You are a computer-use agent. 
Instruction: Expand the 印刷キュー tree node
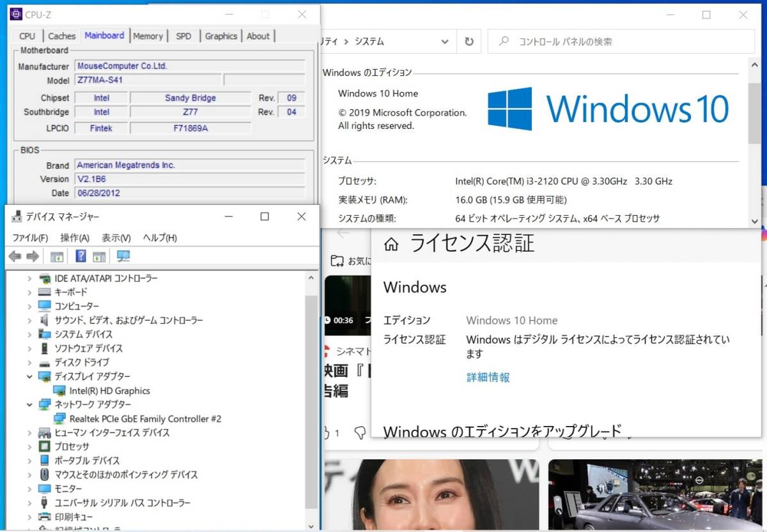29,517
